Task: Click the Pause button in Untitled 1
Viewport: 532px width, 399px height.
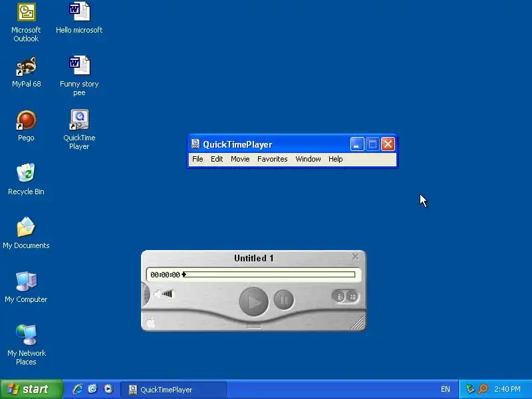Action: [x=284, y=300]
